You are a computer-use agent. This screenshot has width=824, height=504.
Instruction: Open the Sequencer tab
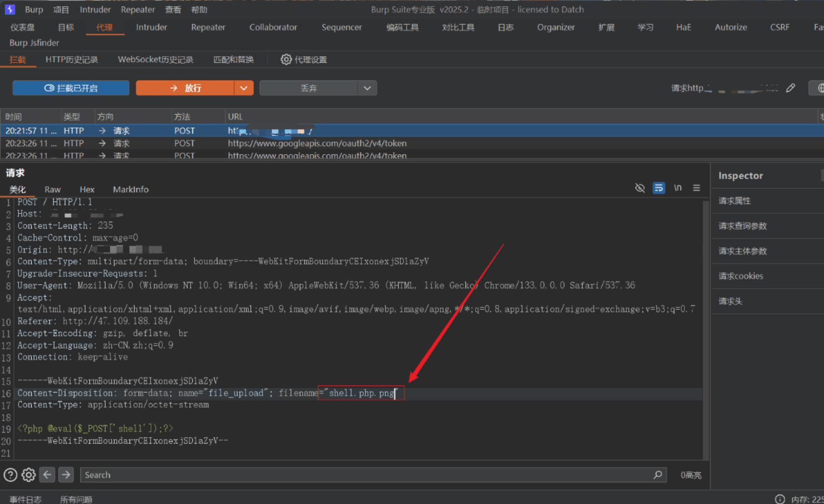(341, 27)
